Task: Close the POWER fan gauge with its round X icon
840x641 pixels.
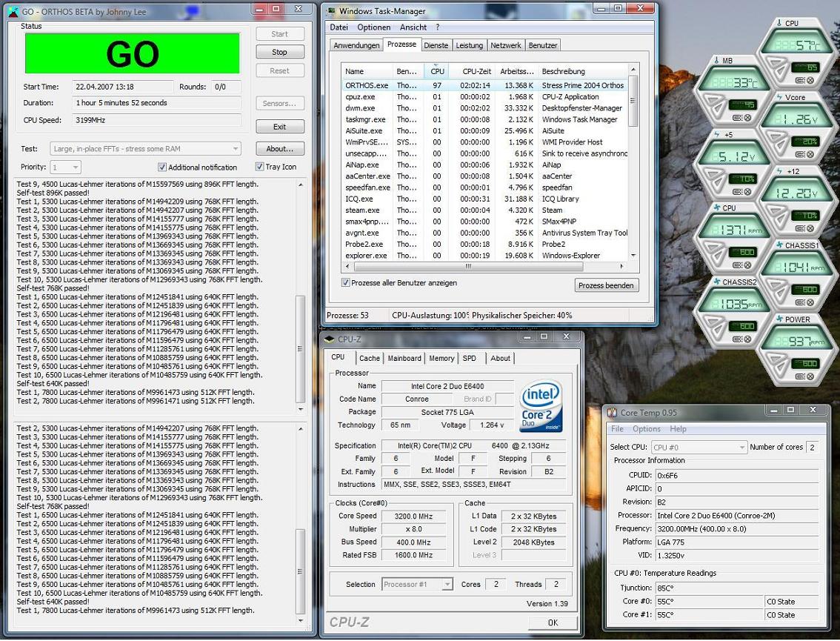Action: (810, 376)
